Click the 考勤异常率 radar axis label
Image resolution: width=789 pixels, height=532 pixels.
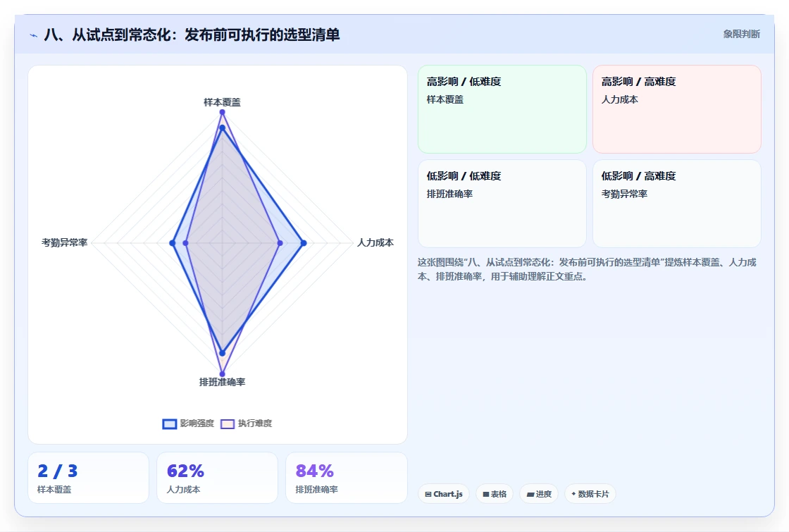tap(64, 242)
